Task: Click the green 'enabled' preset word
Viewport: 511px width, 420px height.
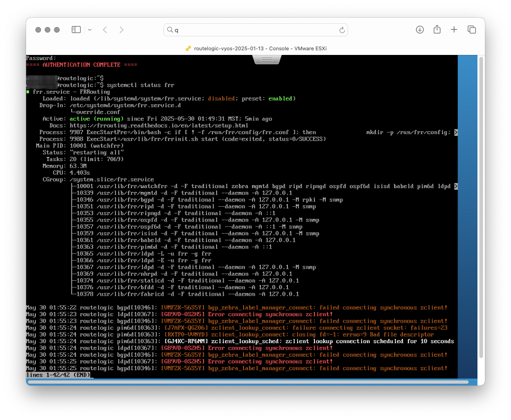Action: coord(280,98)
